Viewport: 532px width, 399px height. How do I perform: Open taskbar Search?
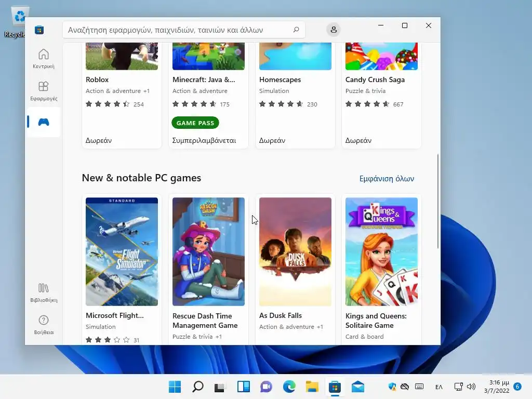point(198,387)
